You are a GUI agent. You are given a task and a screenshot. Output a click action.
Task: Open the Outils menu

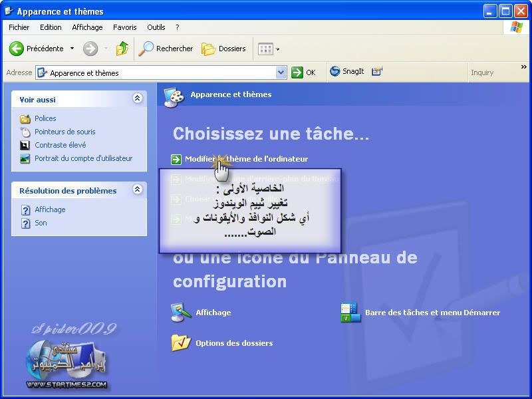[156, 27]
